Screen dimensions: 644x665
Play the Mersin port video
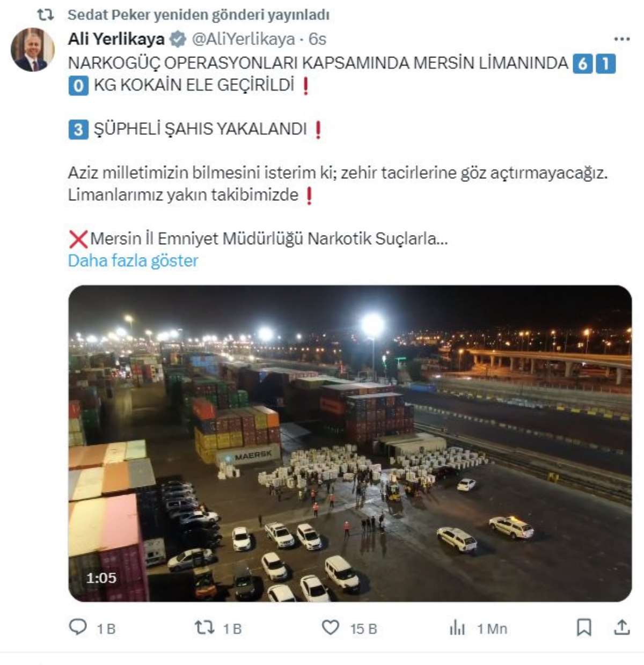pyautogui.click(x=350, y=443)
